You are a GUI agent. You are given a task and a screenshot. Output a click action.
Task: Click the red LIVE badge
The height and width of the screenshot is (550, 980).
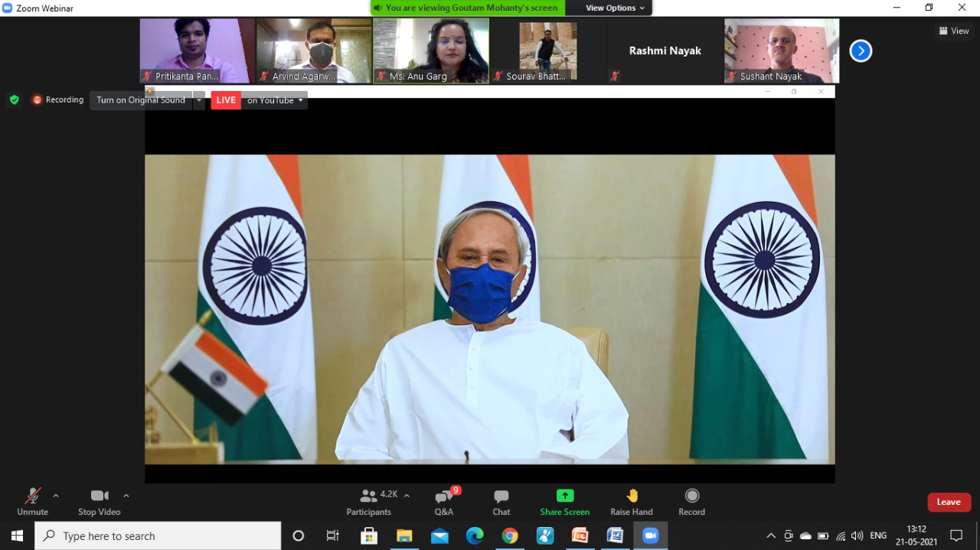coord(226,100)
